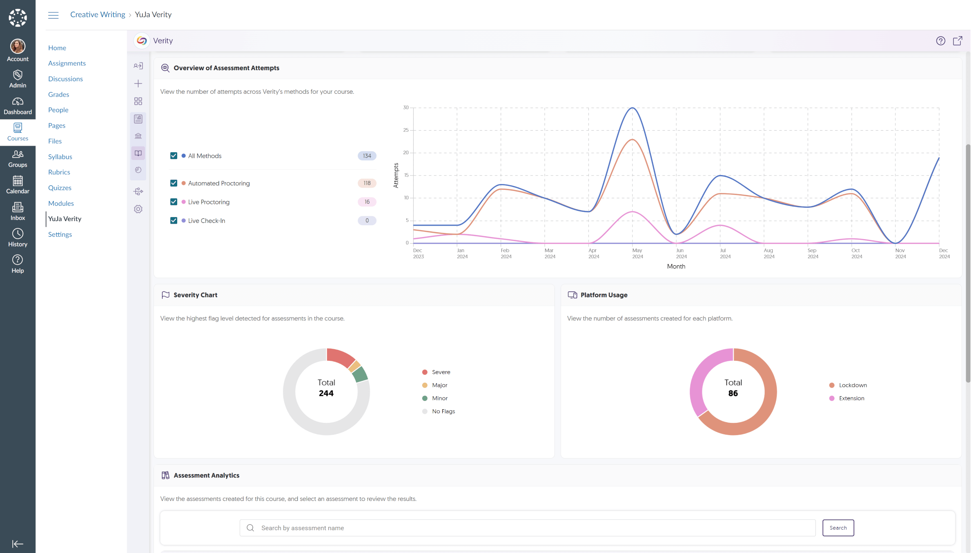Toggle the Live Check-In checkbox
The width and height of the screenshot is (980, 553).
[174, 220]
